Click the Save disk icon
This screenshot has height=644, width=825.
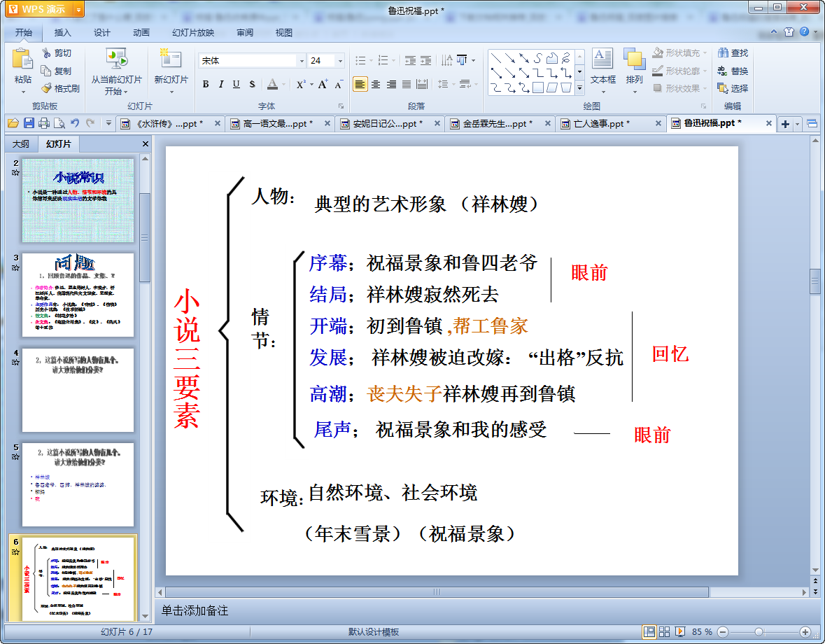tap(29, 123)
